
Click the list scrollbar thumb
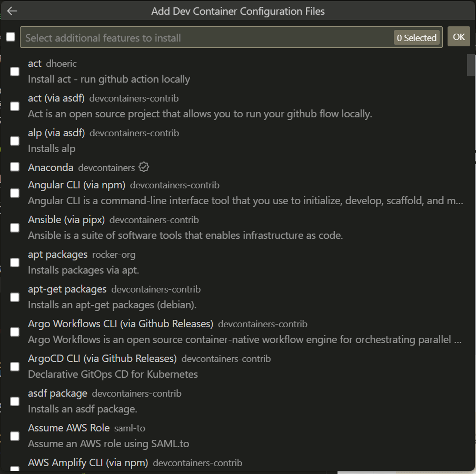[471, 65]
